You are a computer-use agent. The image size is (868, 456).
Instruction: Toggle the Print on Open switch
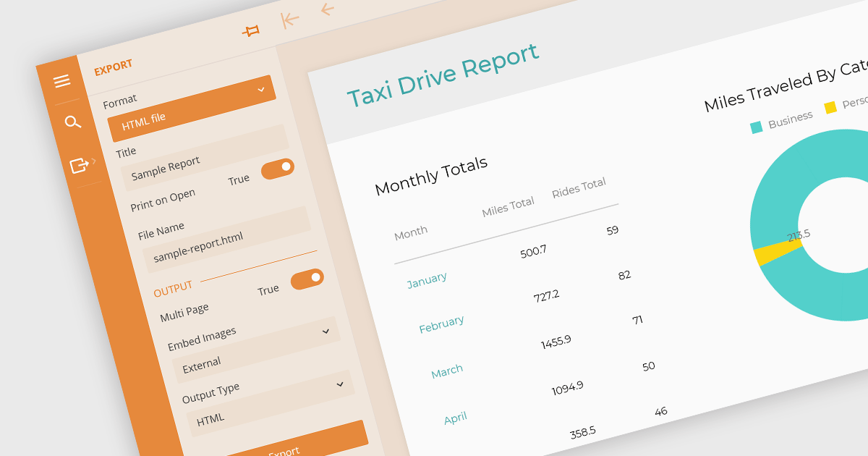278,169
